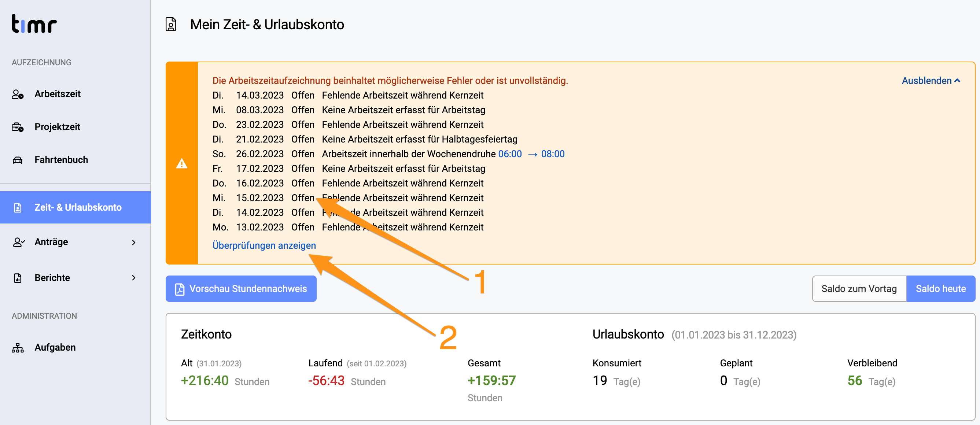This screenshot has width=980, height=425.
Task: Click the PDF icon in Vorschau Stundennachweis
Action: pyautogui.click(x=180, y=289)
